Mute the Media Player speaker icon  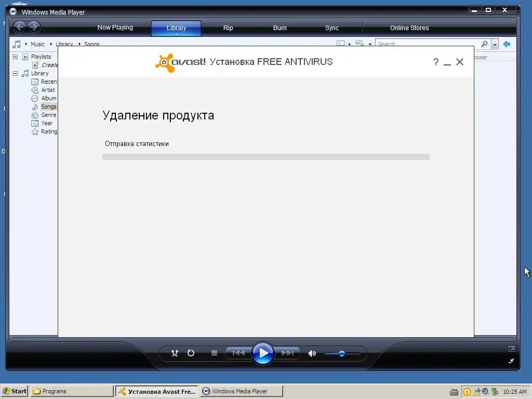click(312, 353)
